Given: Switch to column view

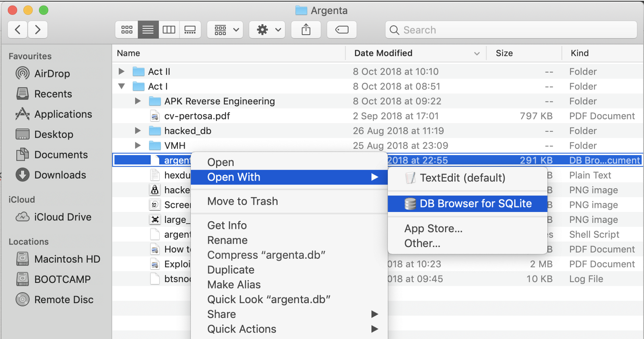Looking at the screenshot, I should (169, 30).
